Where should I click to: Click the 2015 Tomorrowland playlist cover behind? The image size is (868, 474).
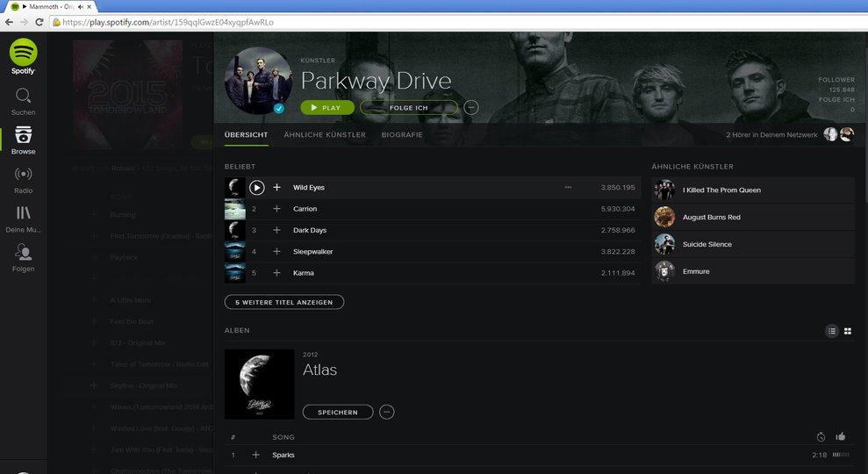click(128, 94)
